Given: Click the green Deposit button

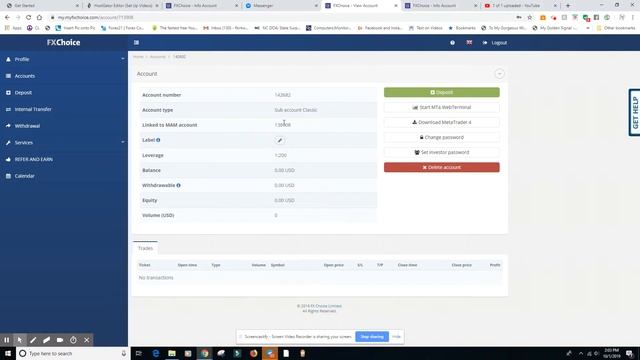Looking at the screenshot, I should 441,92.
